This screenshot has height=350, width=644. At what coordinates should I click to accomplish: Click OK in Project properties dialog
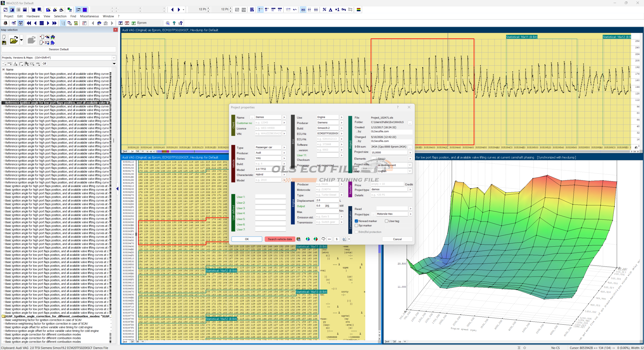(x=247, y=239)
